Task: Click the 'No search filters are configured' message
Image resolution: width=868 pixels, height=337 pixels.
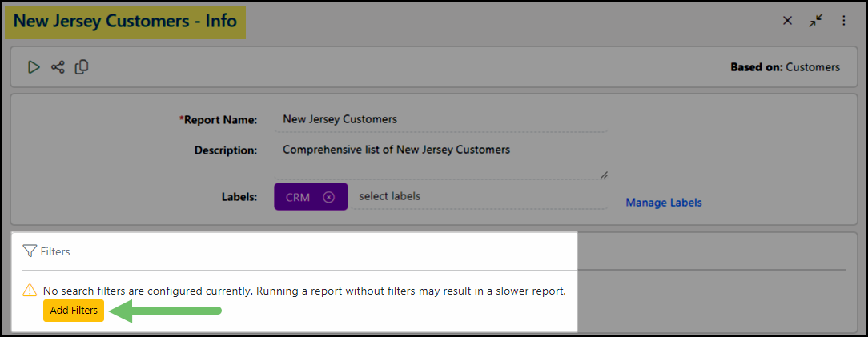Action: click(x=304, y=291)
